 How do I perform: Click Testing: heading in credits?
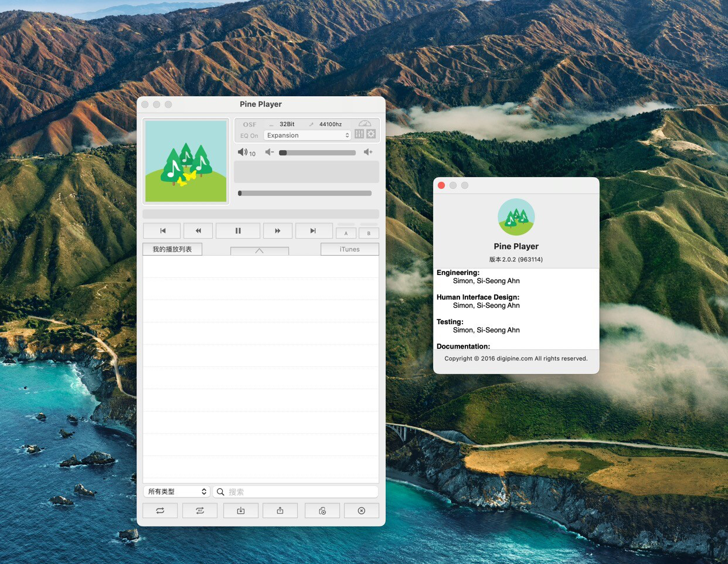[x=450, y=322]
